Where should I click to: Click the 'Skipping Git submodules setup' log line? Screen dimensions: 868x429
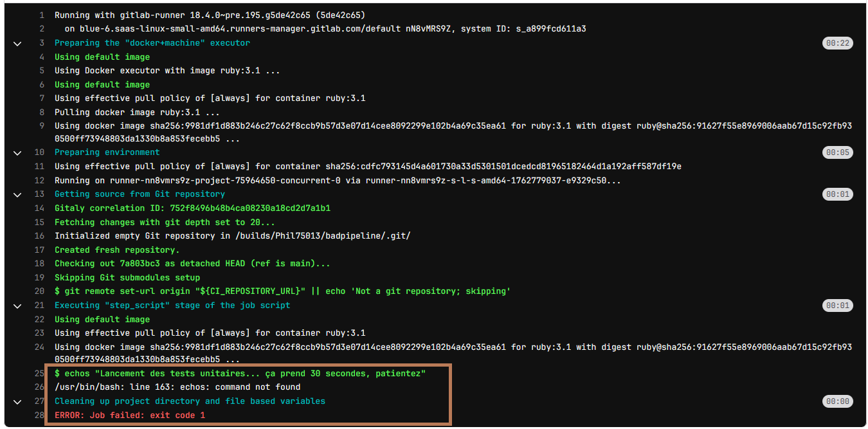coord(127,278)
